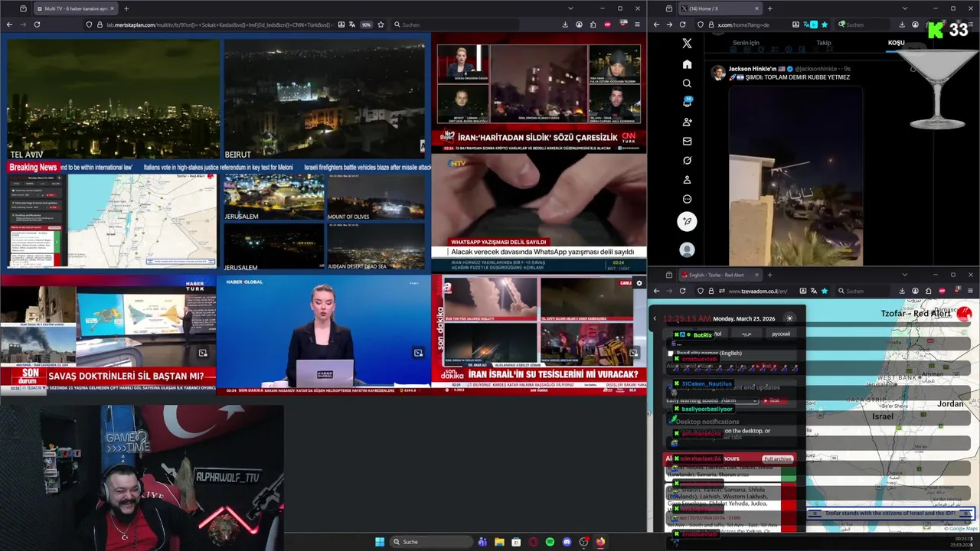Click the Beirut live camera feed
This screenshot has width=980, height=551.
click(x=325, y=99)
